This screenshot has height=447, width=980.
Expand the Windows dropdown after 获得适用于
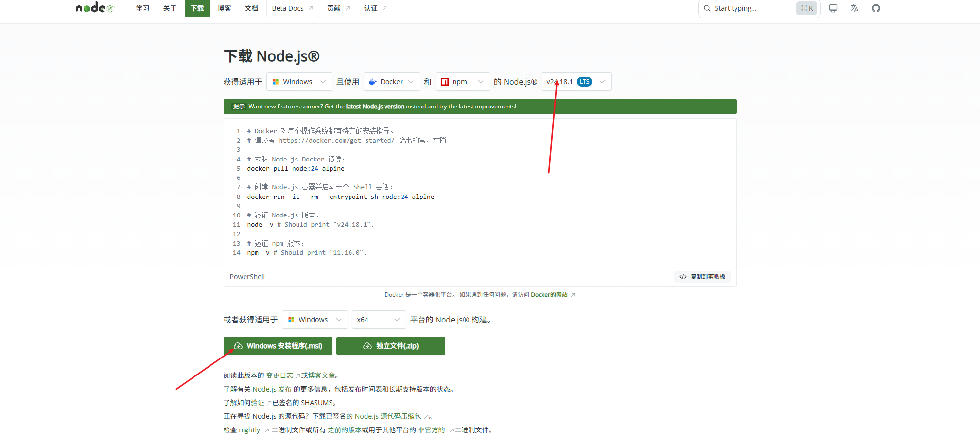click(x=299, y=82)
